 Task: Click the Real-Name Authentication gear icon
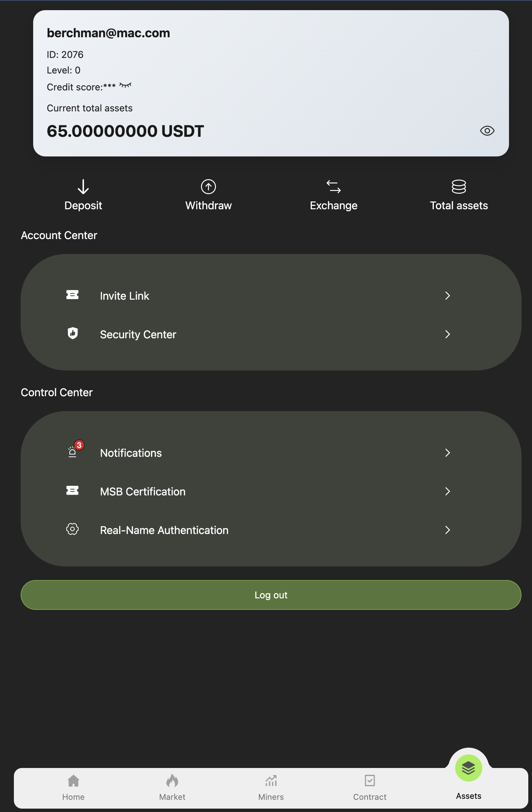click(x=72, y=529)
